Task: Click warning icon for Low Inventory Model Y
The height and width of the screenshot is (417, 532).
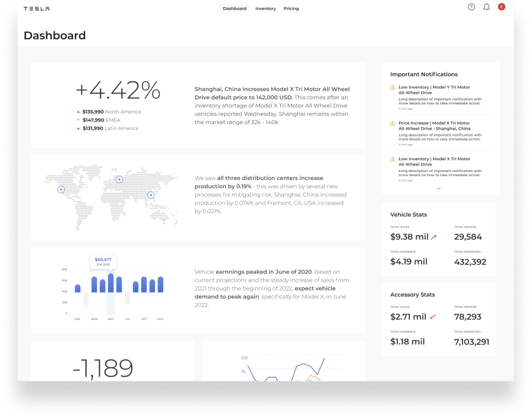Action: click(x=392, y=87)
